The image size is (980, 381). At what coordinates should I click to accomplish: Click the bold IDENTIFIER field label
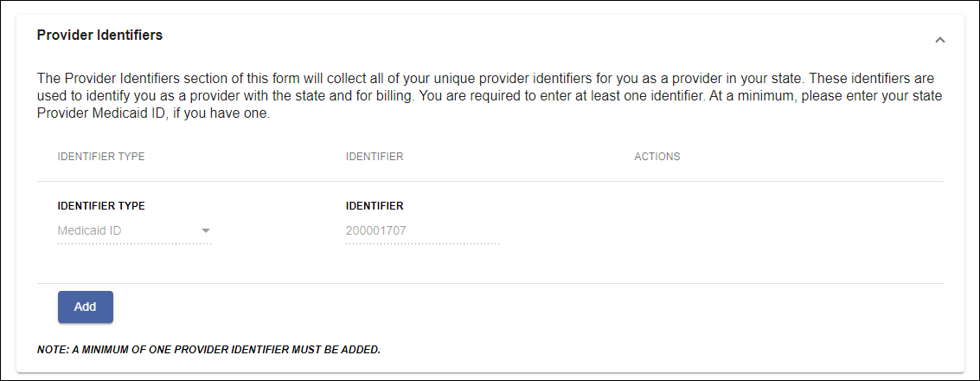click(375, 206)
